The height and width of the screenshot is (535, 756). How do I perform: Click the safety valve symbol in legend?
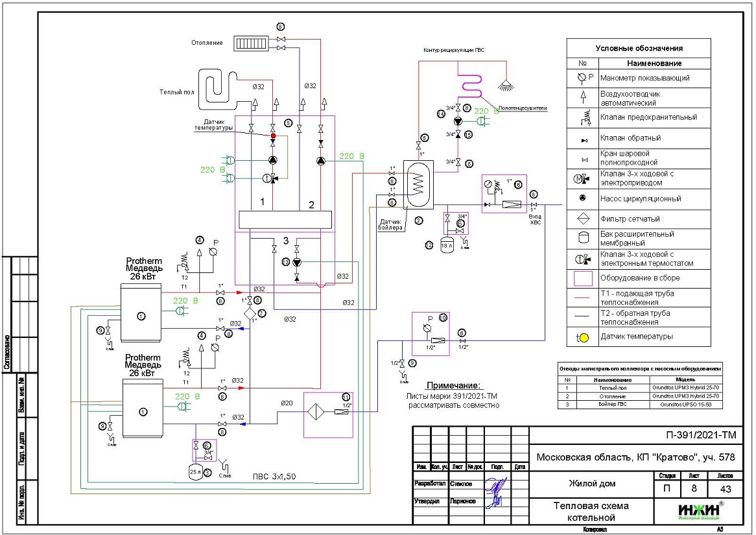(582, 118)
